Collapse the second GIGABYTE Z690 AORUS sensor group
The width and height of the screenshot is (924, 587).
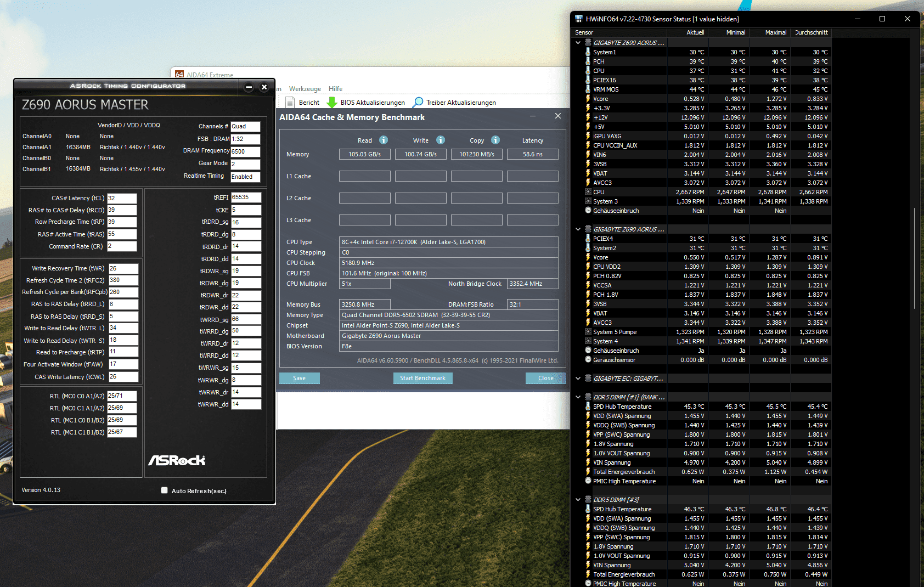(578, 229)
